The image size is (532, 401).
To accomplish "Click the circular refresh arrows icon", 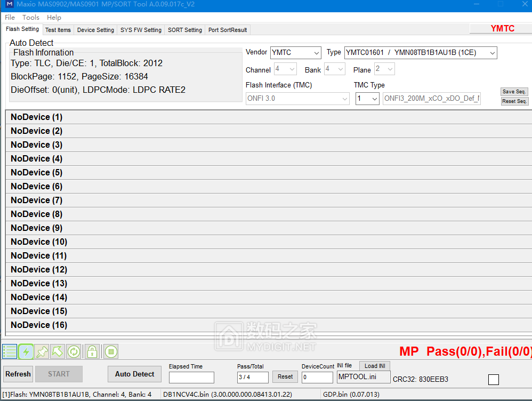I will (x=74, y=351).
